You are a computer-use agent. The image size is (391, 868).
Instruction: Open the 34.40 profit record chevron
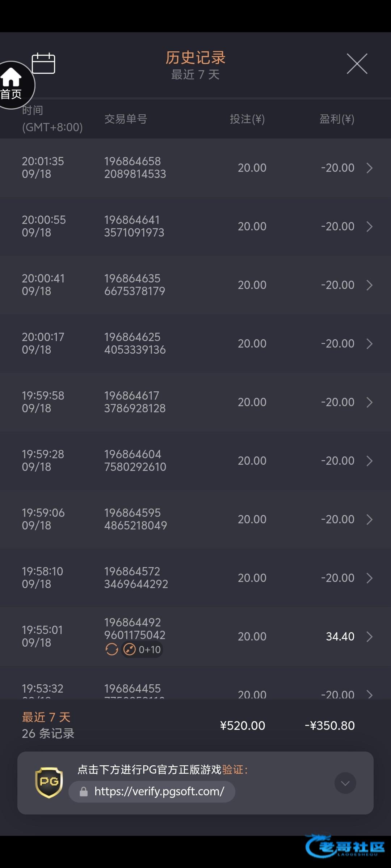[369, 637]
